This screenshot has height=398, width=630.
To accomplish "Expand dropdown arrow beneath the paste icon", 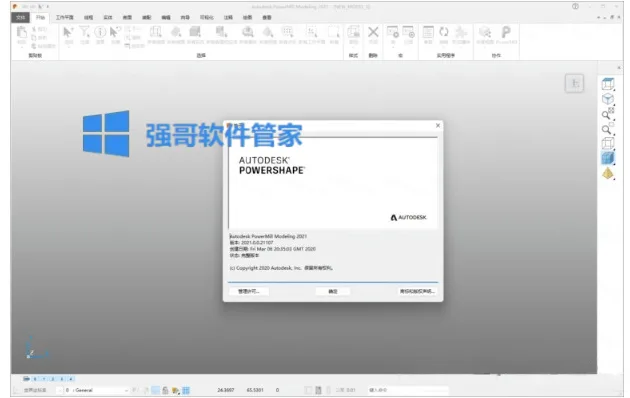I will pos(22,47).
